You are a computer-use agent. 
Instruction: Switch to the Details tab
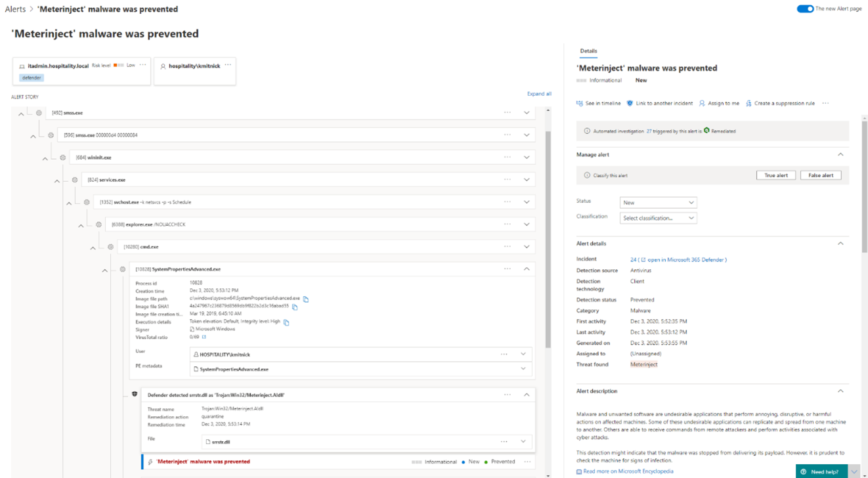tap(589, 51)
